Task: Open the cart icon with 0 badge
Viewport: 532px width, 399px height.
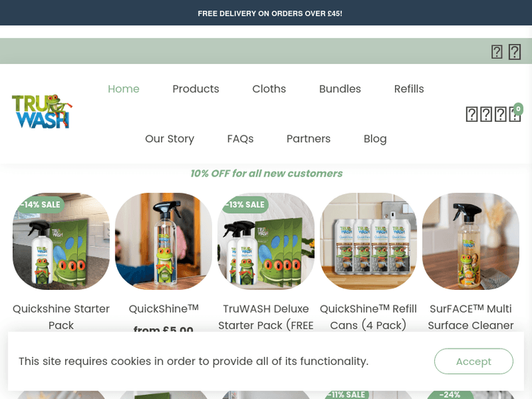Action: pyautogui.click(x=515, y=114)
